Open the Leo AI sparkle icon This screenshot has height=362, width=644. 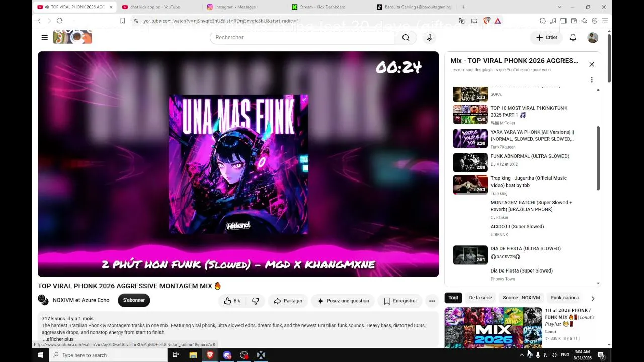584,21
